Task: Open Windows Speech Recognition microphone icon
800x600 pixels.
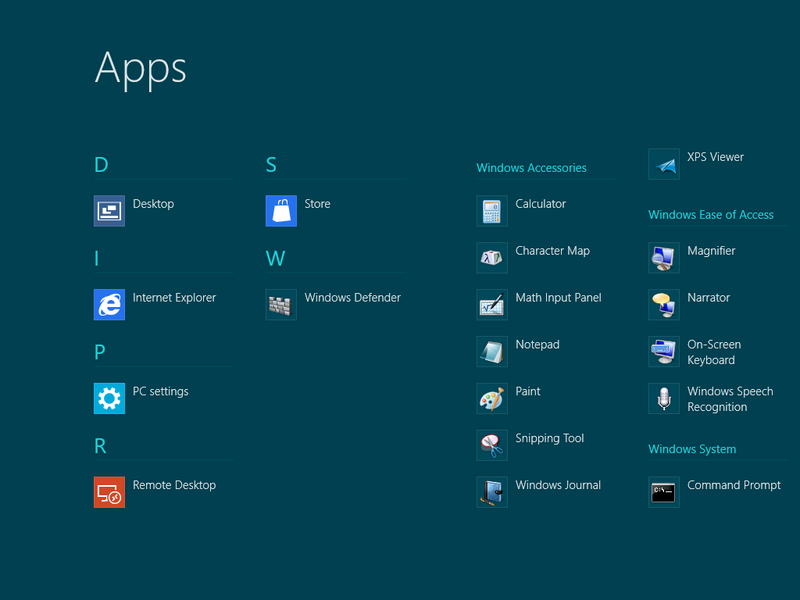Action: (x=664, y=399)
